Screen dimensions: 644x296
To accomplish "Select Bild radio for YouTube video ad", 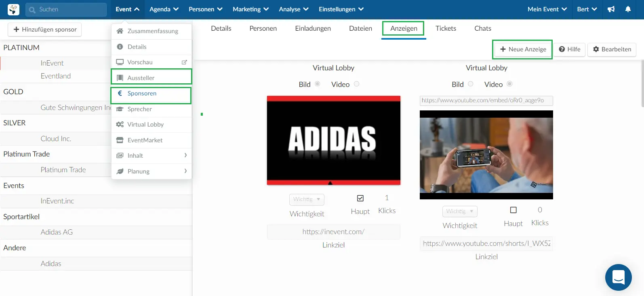I will (471, 84).
